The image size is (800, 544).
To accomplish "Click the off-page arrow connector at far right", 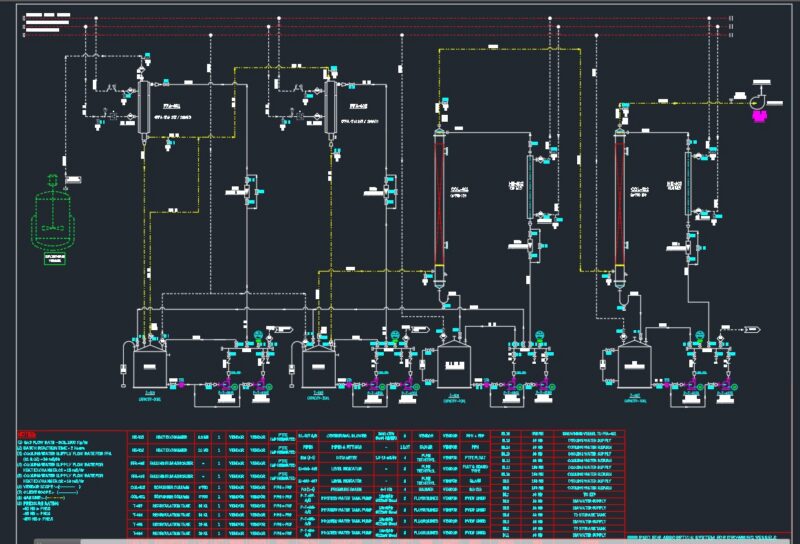I will coord(753,330).
